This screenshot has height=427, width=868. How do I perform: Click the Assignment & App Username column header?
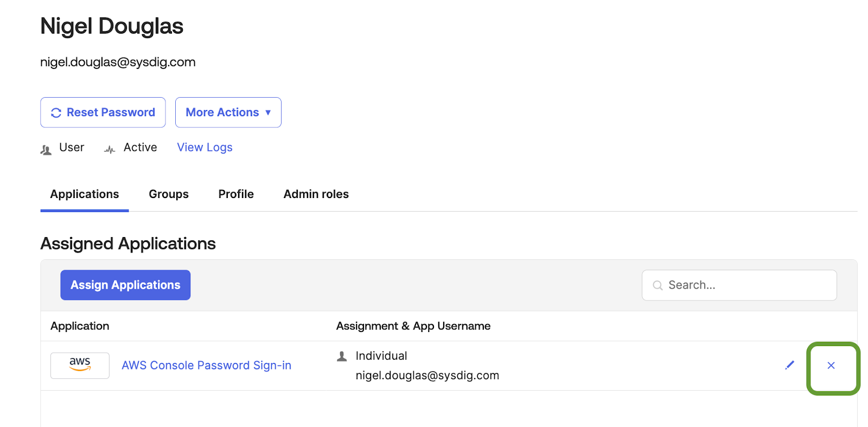413,326
